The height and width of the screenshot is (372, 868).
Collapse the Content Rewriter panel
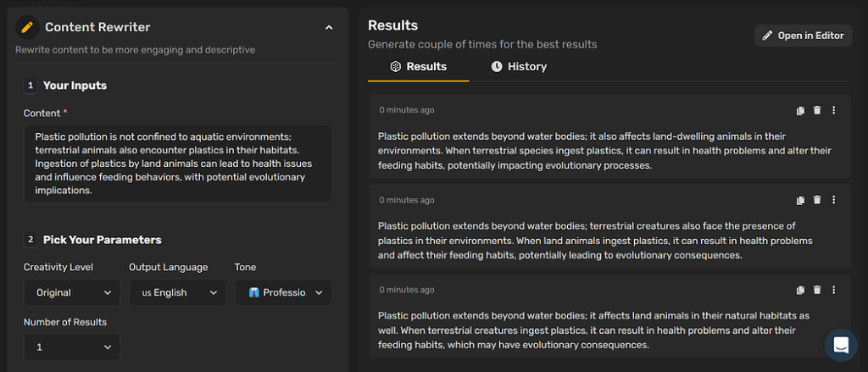(x=329, y=28)
